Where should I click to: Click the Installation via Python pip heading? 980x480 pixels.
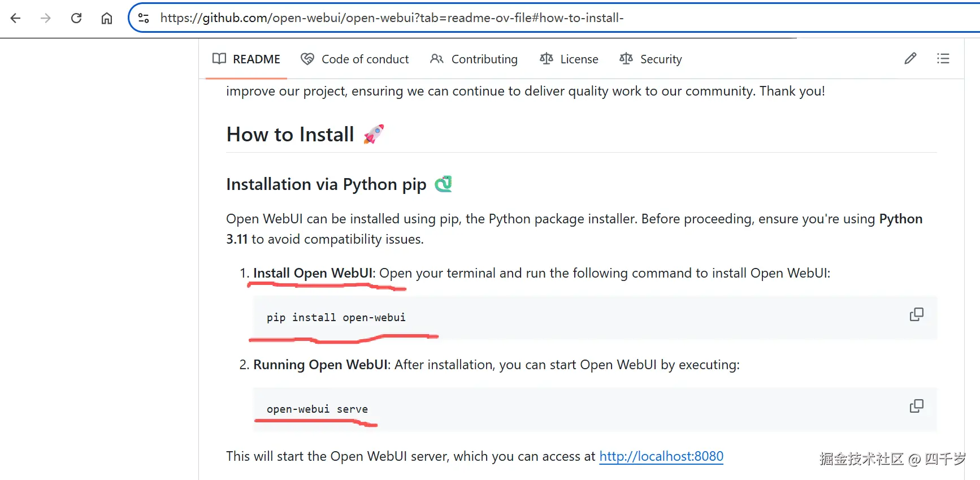coord(326,184)
